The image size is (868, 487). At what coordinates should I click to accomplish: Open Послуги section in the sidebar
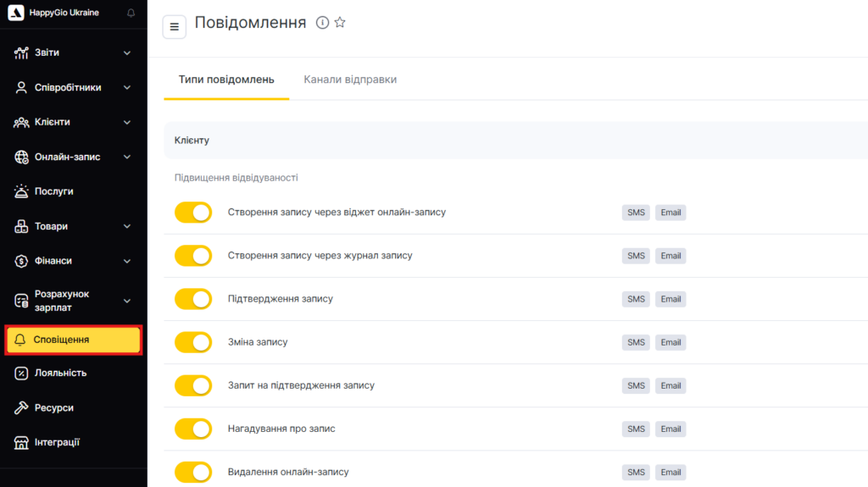click(54, 191)
